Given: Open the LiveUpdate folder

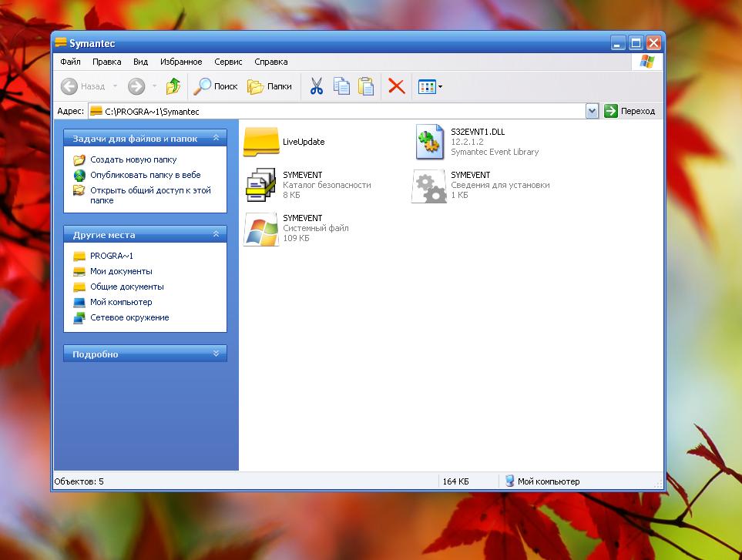Looking at the screenshot, I should point(262,142).
